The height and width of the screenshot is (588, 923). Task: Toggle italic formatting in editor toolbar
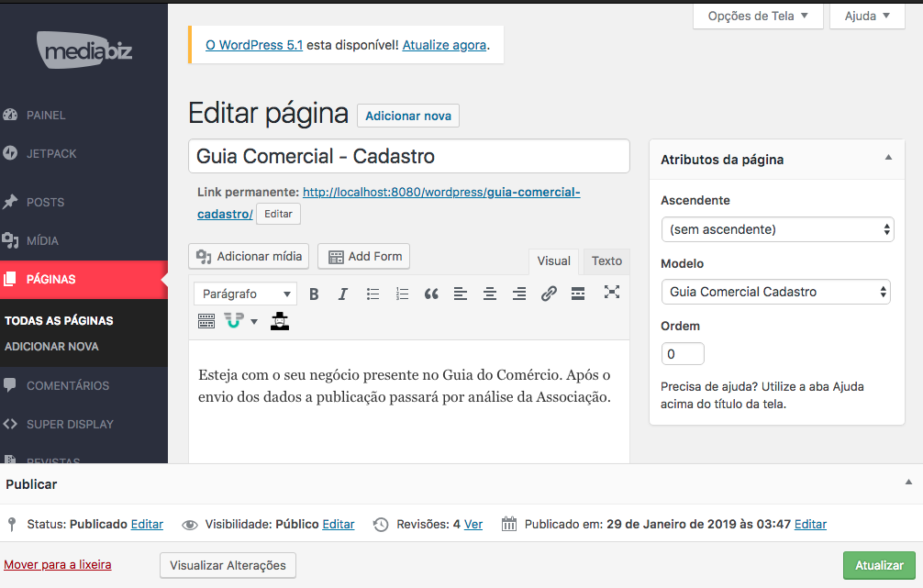tap(342, 294)
